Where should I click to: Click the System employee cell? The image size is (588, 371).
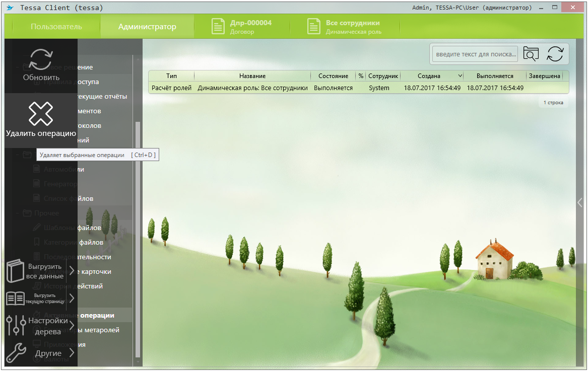pos(379,88)
